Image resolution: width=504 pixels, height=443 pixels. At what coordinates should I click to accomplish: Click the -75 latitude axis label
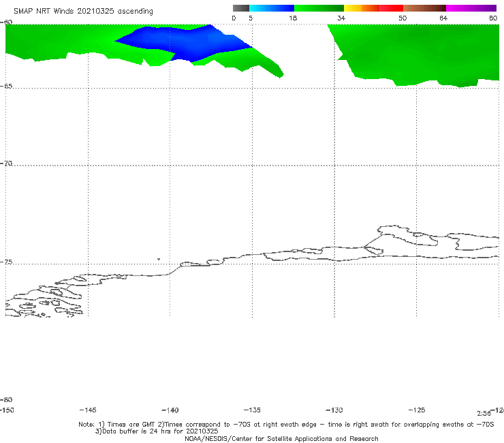click(x=6, y=262)
